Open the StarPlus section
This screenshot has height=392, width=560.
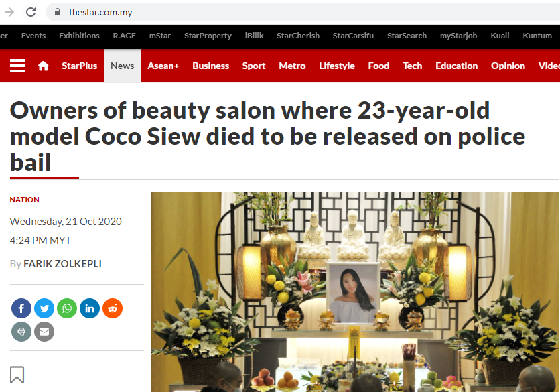coord(79,66)
